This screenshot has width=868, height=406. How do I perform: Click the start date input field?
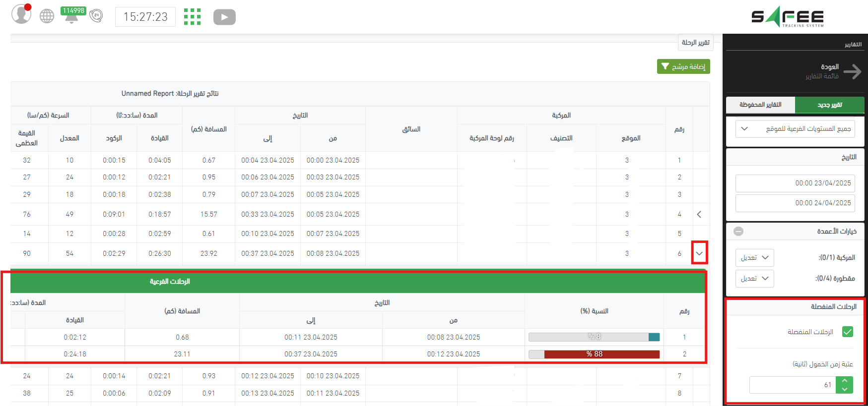[795, 183]
